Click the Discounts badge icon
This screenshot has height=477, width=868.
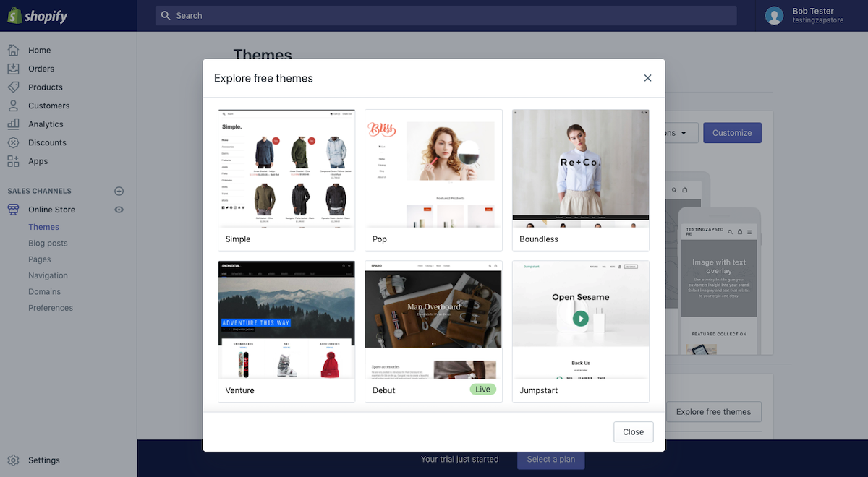click(14, 142)
